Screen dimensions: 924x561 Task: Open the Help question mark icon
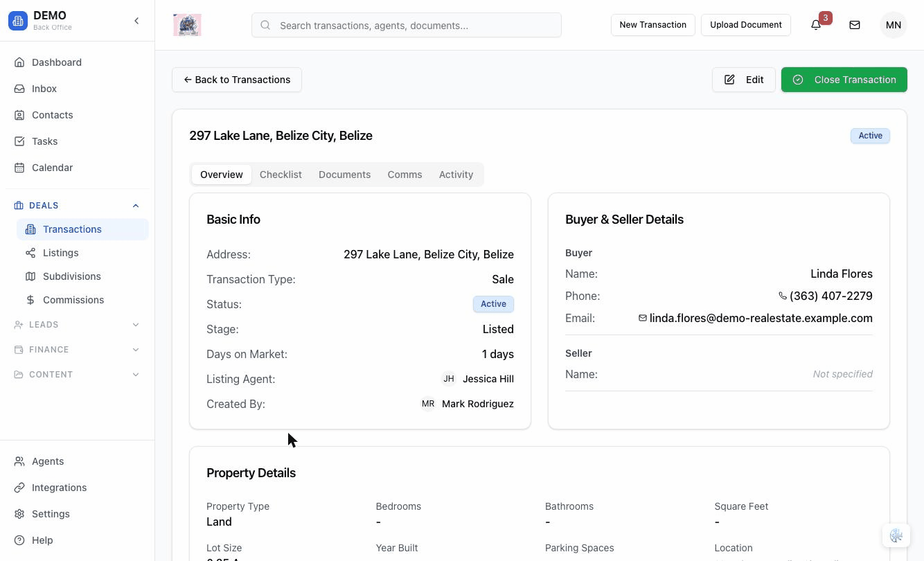(19, 540)
